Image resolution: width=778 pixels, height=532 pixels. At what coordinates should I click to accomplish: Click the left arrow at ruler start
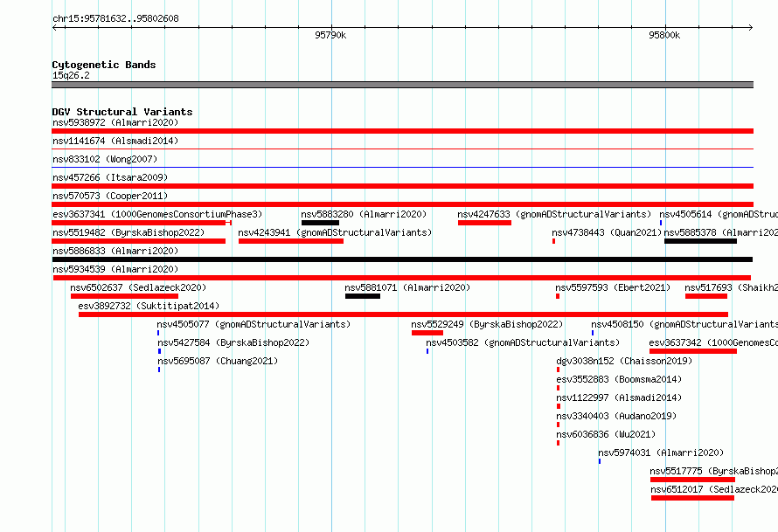pos(55,28)
